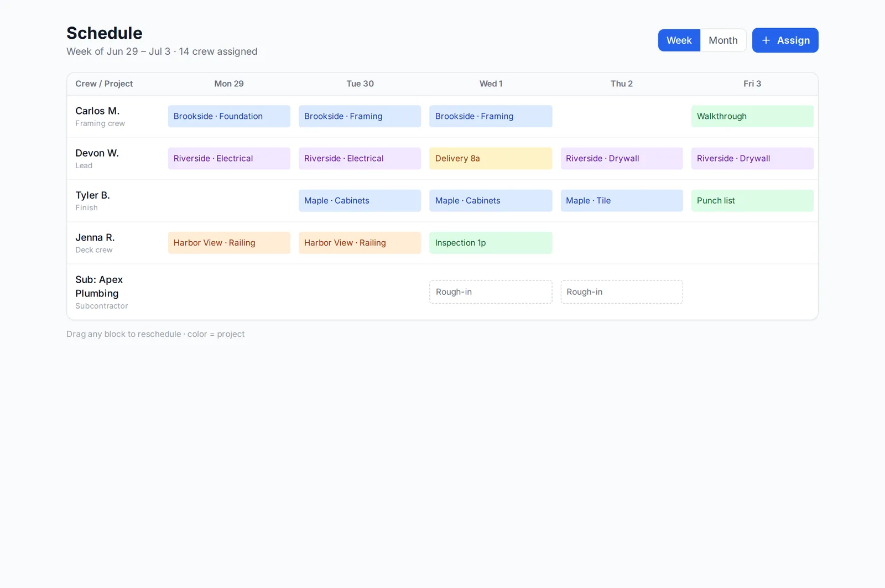Select Tyler B. Wednesday Maple · Cabinets block

coord(491,201)
